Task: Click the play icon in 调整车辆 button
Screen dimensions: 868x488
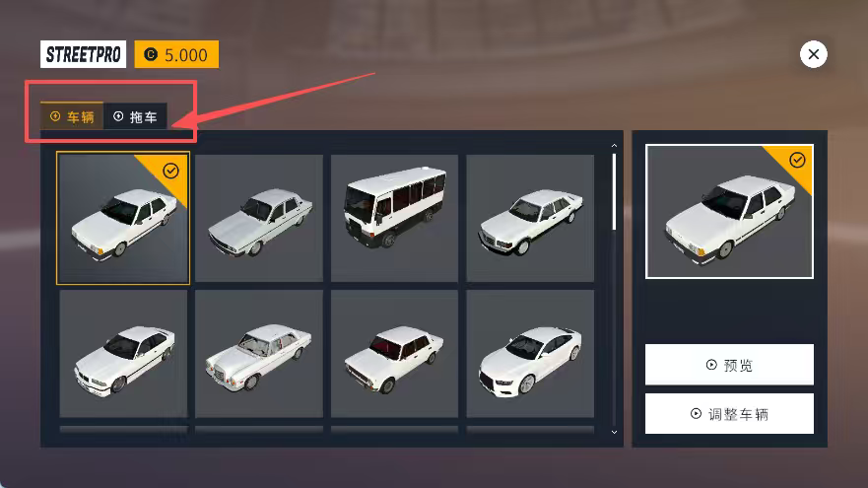Action: coord(696,414)
